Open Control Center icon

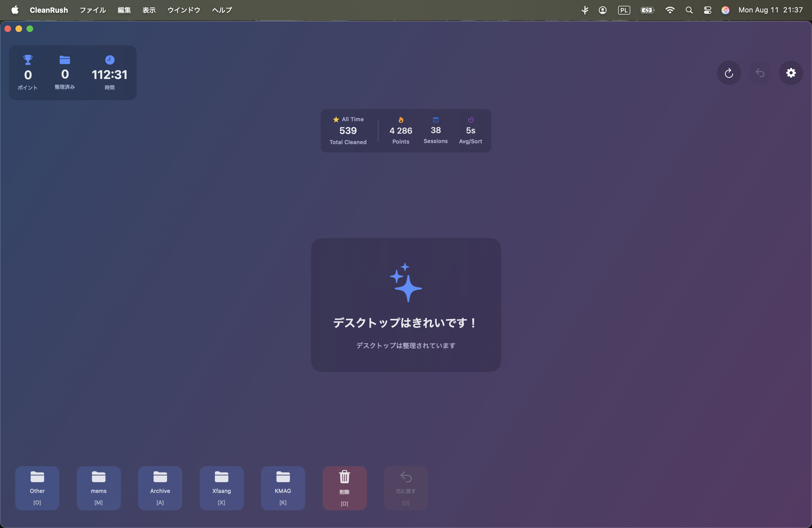(707, 10)
